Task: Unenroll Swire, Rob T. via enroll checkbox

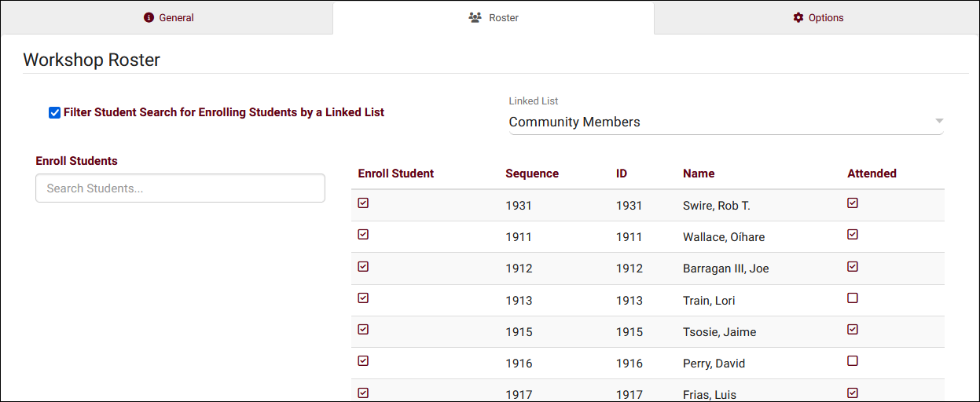Action: [363, 203]
